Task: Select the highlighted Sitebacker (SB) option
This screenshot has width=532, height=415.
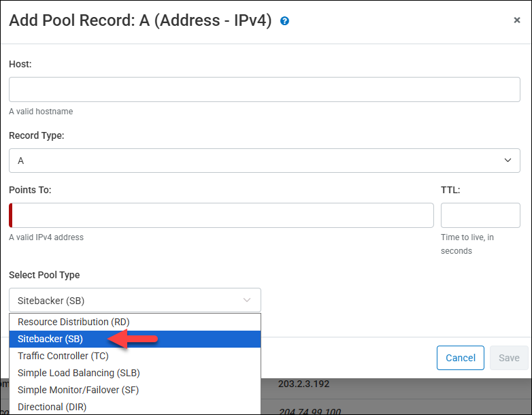Action: click(50, 339)
